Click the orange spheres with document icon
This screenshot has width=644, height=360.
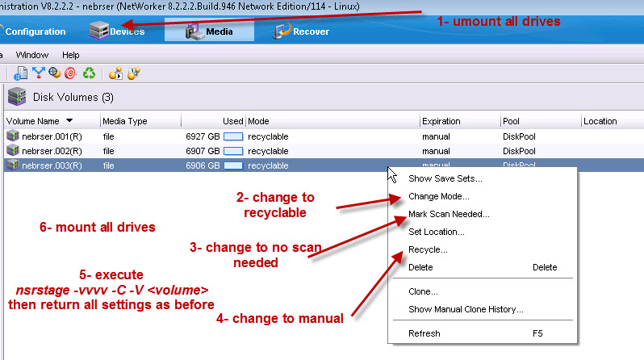point(133,73)
